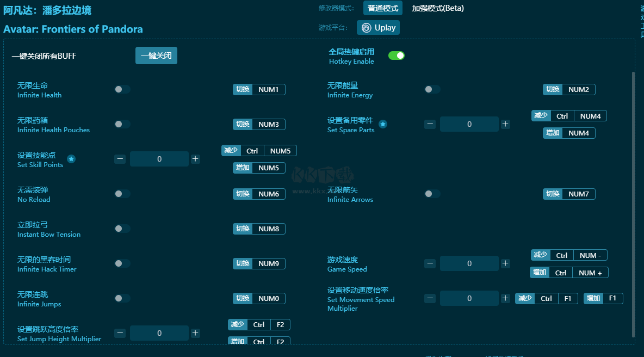Activate the Infinite Arrows switch
Image resolution: width=644 pixels, height=357 pixels.
tap(432, 194)
